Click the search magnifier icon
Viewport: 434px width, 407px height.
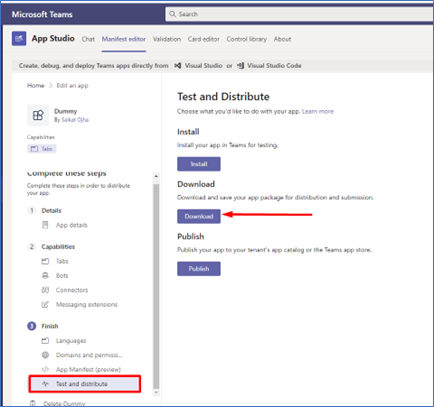[x=172, y=14]
